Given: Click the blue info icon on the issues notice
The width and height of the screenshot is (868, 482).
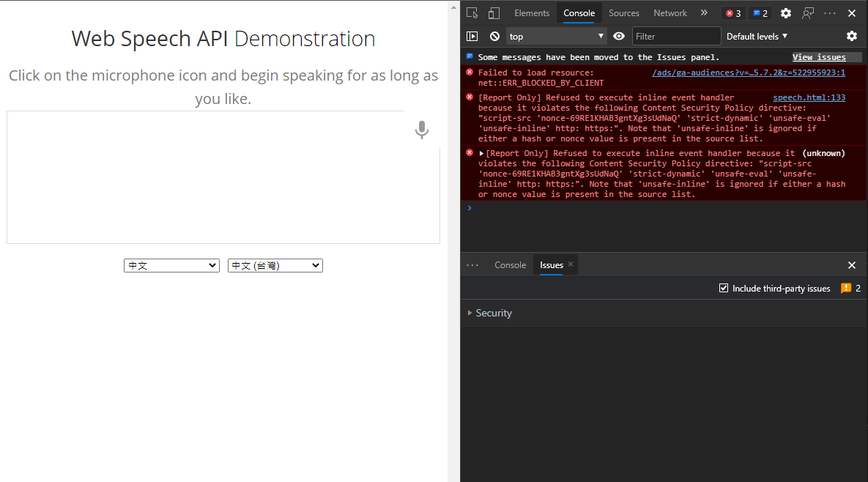Looking at the screenshot, I should coord(470,56).
